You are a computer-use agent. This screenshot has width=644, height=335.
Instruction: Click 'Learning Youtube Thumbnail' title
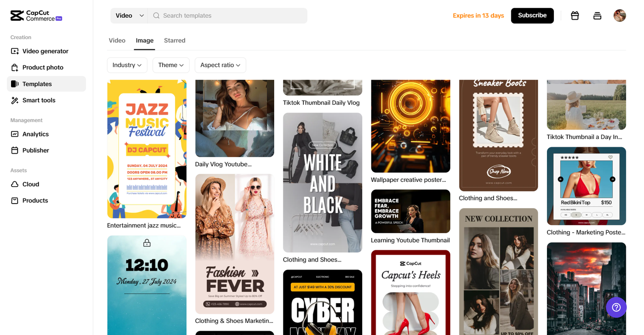(411, 240)
